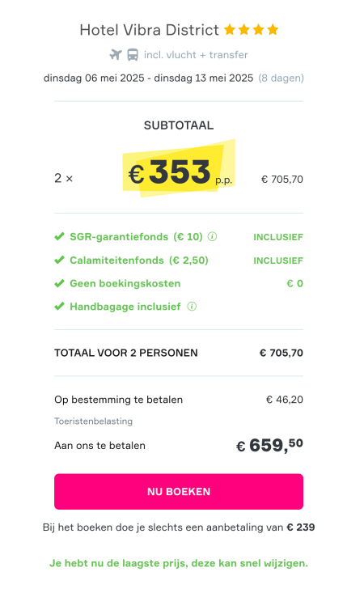Click the fourth yellow hotel star
364x593 pixels.
point(273,29)
